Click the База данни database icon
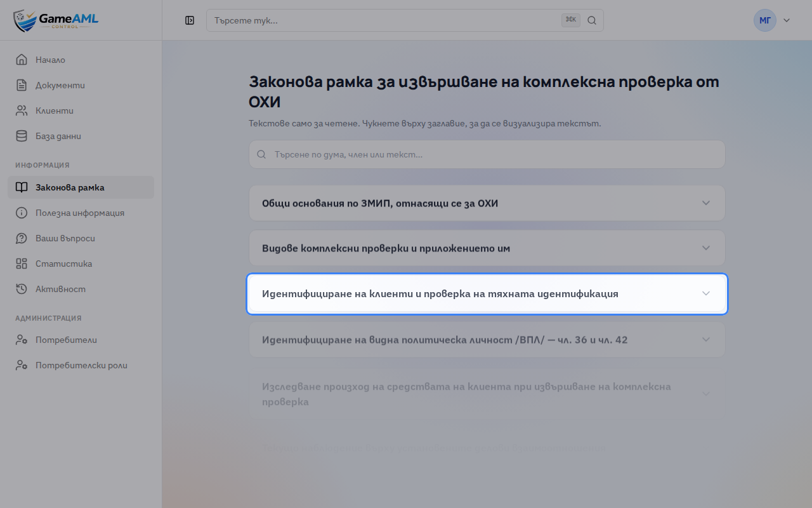812x508 pixels. 22,136
